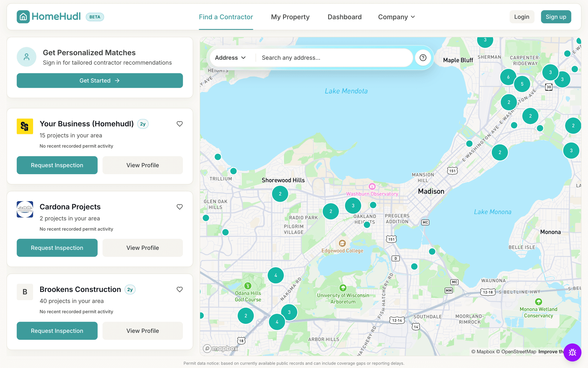View Profile of Your Business (Homehudl)
Screen dimensions: 588x368
[x=143, y=165]
